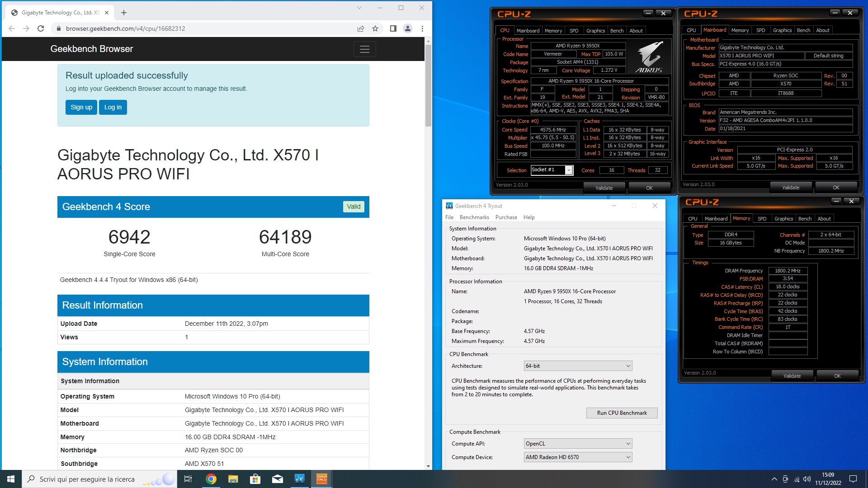Click the Sign up button
This screenshot has height=488, width=868.
[x=81, y=107]
